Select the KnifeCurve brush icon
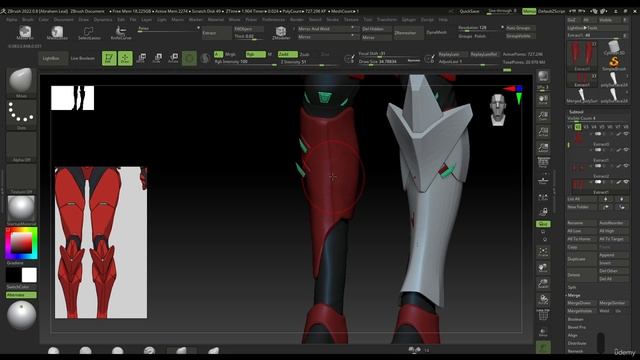 point(121,32)
